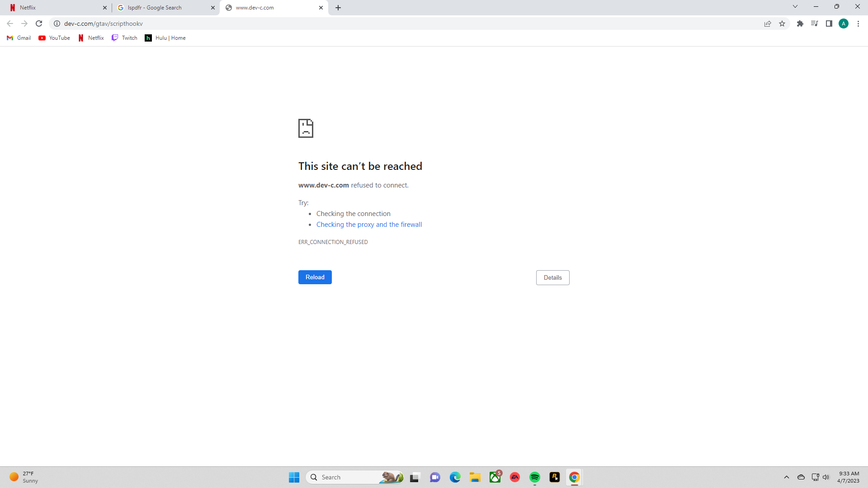
Task: Click the blue Reload button
Action: (x=315, y=277)
